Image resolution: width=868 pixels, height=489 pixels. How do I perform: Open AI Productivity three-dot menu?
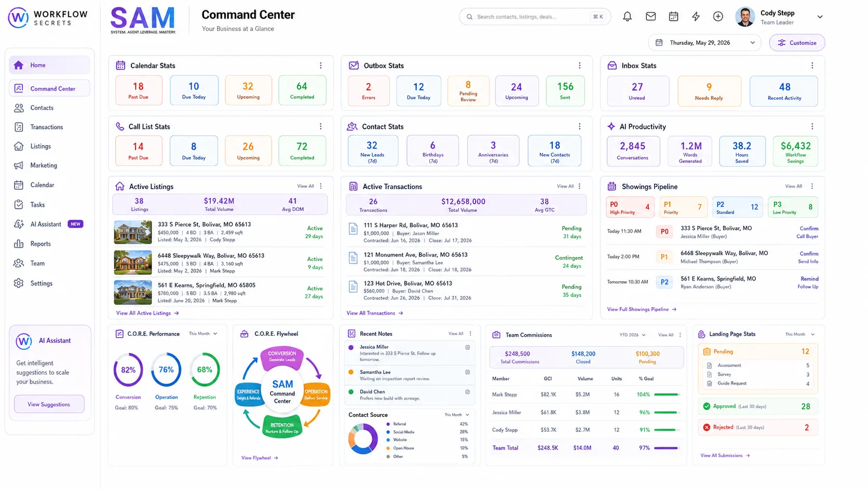(812, 126)
